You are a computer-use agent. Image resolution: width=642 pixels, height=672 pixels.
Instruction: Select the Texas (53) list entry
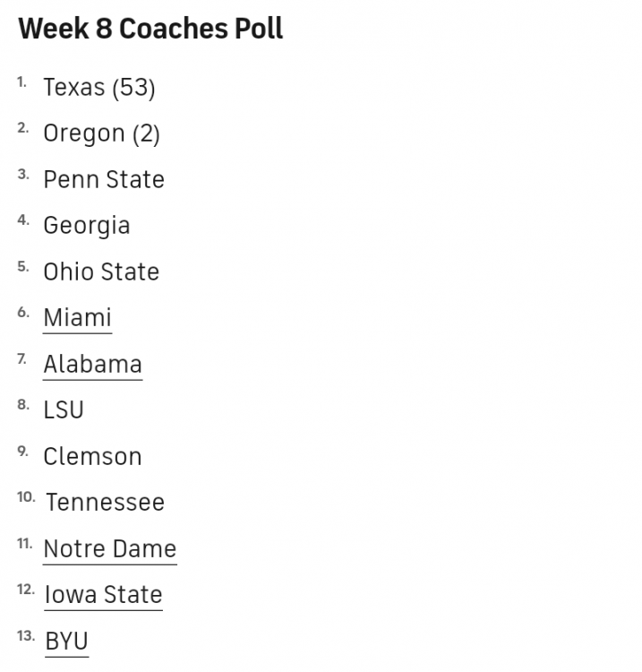[99, 88]
